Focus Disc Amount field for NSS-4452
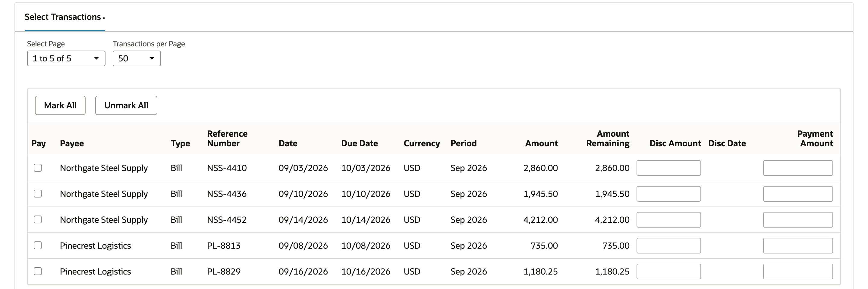 pos(668,220)
